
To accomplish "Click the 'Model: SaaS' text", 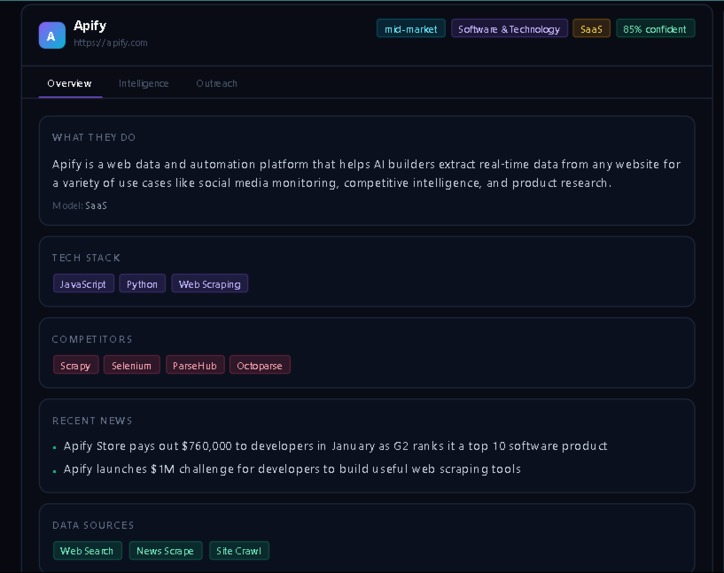I will pos(79,205).
